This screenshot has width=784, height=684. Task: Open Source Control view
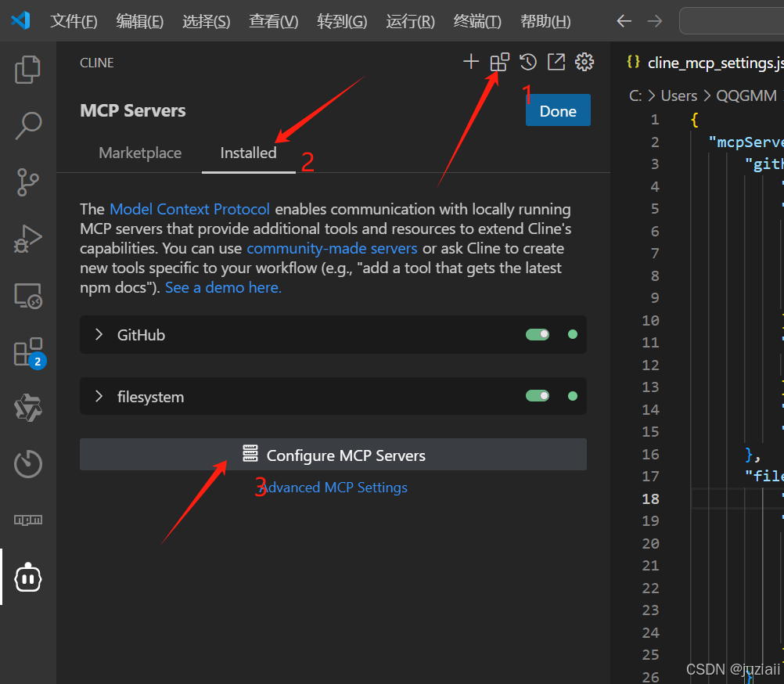(27, 182)
